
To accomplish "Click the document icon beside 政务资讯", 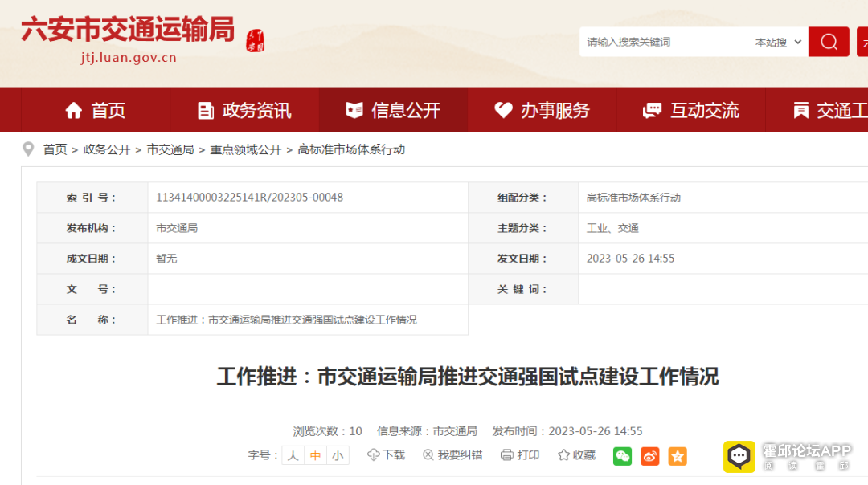I will (x=206, y=111).
